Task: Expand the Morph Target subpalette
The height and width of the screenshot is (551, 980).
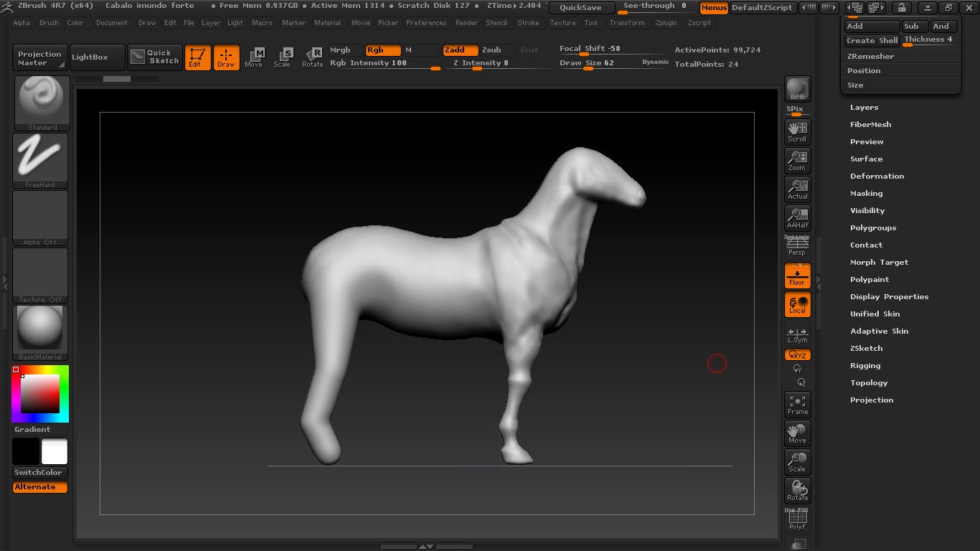Action: [x=880, y=263]
